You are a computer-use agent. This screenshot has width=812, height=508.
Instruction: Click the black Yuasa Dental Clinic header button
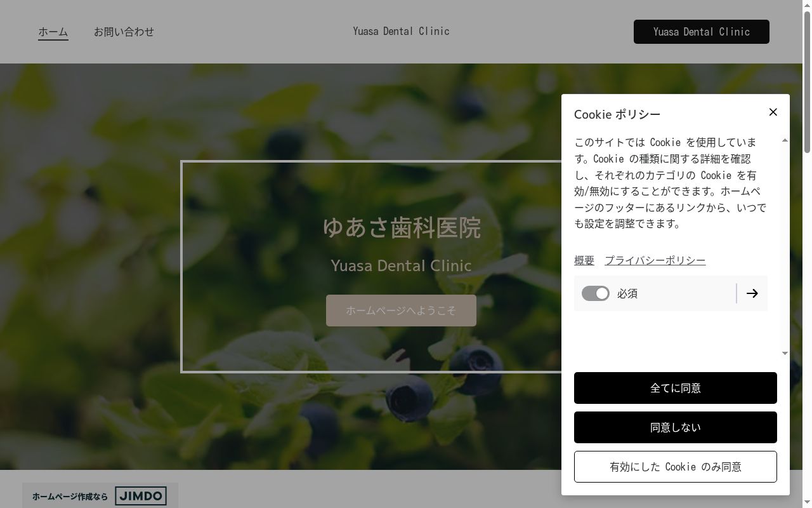[701, 32]
